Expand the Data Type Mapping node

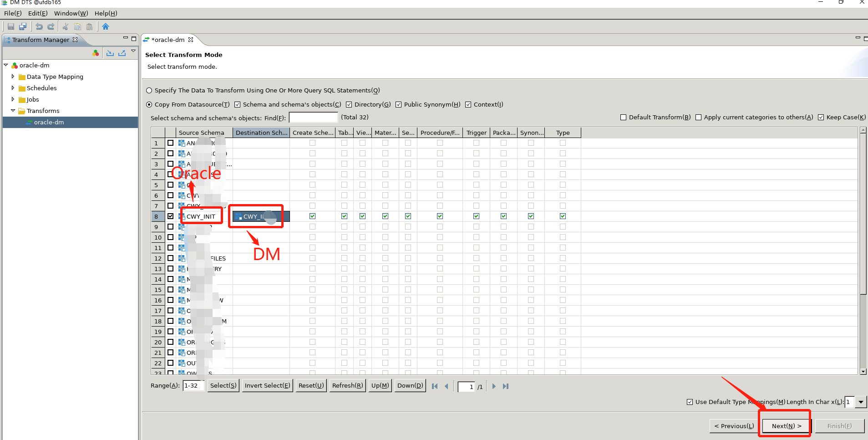pos(13,77)
